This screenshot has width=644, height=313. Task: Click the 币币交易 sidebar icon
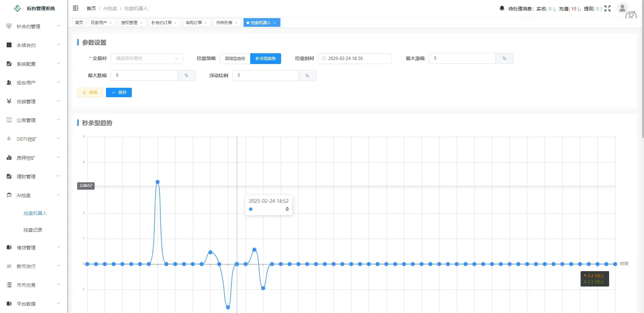coord(9,285)
